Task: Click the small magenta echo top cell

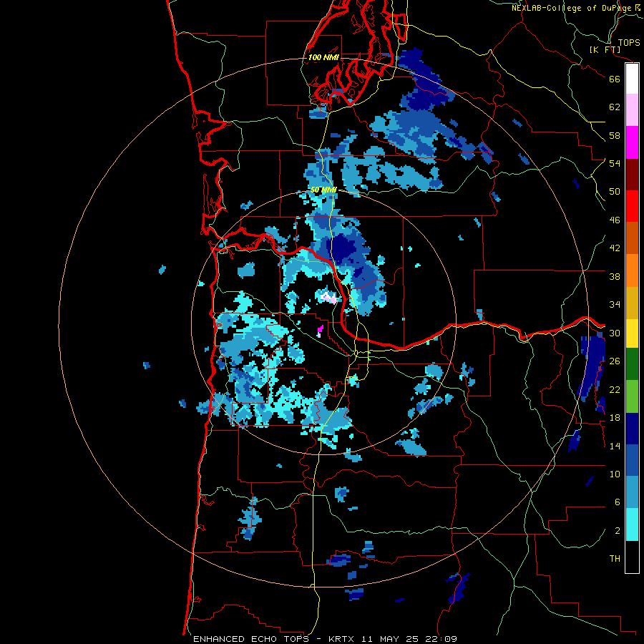Action: point(320,330)
